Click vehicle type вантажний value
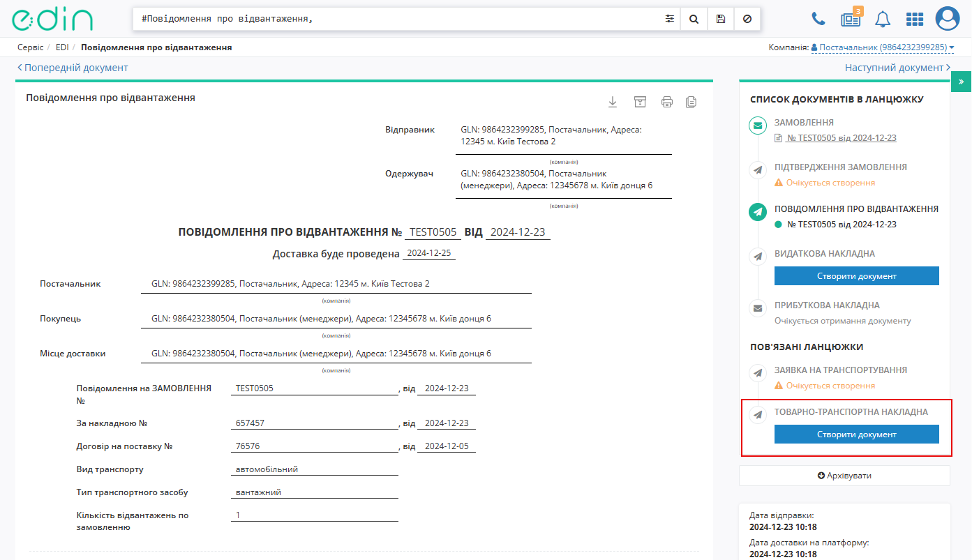Image resolution: width=972 pixels, height=560 pixels. coord(314,492)
